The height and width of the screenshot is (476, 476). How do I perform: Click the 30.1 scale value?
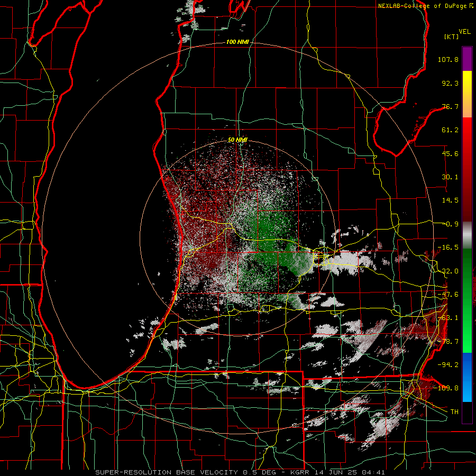(x=450, y=177)
